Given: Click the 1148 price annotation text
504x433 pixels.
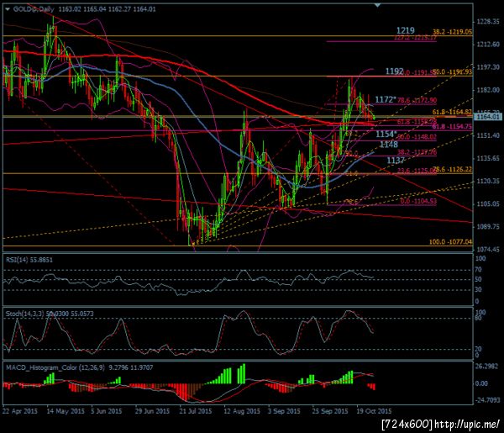Looking at the screenshot, I should [x=389, y=145].
